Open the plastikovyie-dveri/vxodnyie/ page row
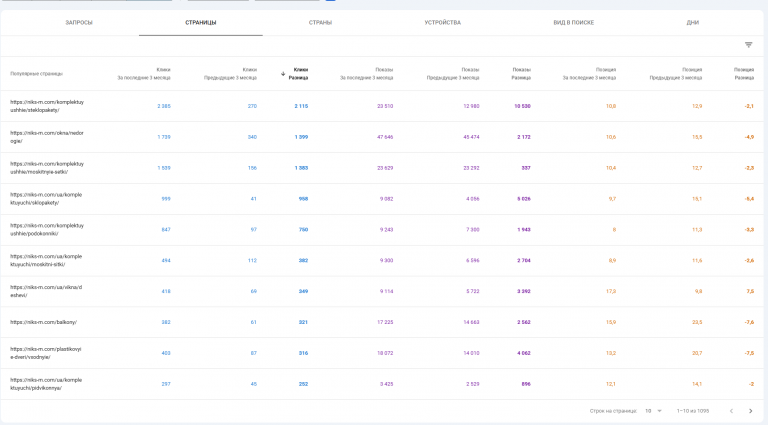Screen dimensions: 768x425 382,353
